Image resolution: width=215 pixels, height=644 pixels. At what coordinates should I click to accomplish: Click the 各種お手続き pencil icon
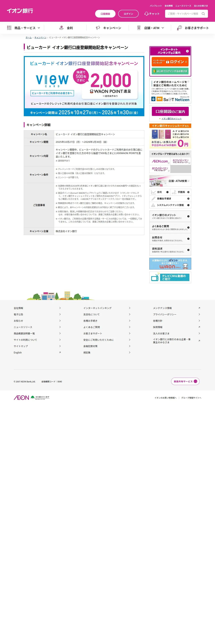(x=153, y=198)
